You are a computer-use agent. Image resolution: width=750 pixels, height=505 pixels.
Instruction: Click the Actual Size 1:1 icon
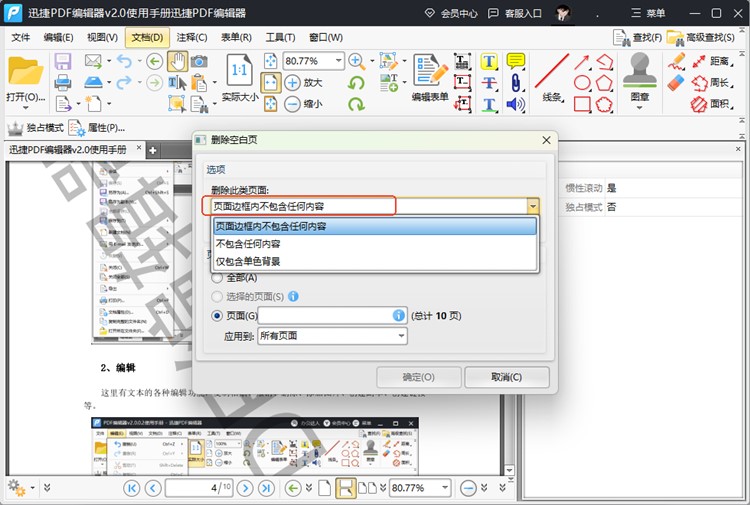pyautogui.click(x=239, y=71)
